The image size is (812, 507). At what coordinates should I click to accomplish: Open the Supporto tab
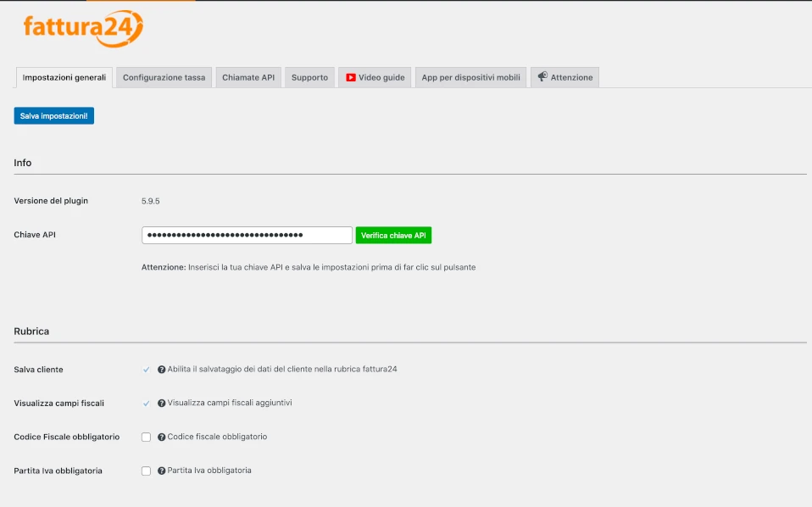click(309, 78)
